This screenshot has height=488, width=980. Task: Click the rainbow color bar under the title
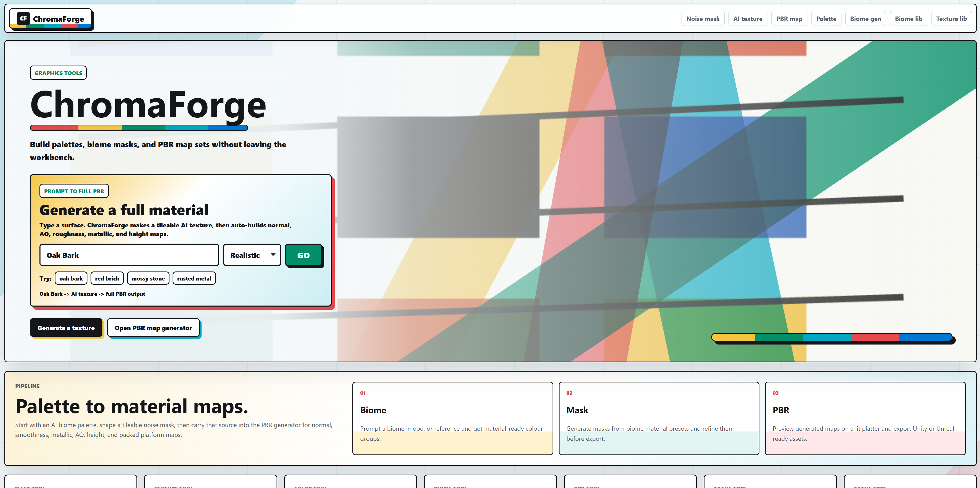(139, 128)
